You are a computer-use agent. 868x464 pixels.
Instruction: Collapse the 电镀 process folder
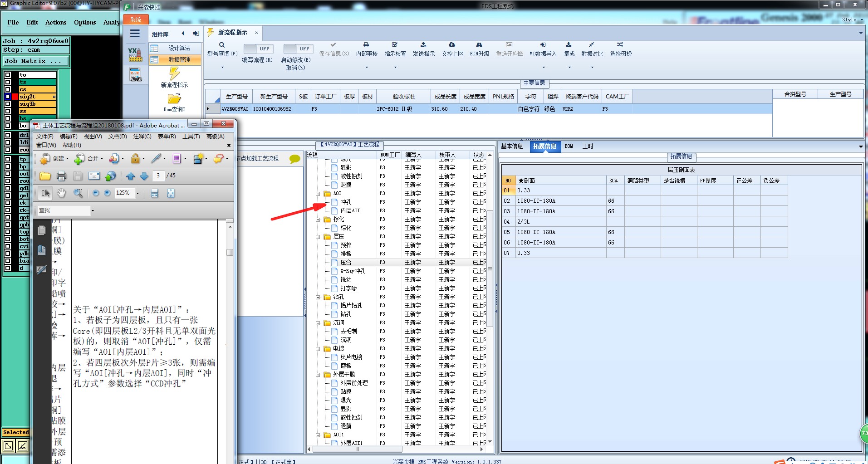tap(319, 349)
